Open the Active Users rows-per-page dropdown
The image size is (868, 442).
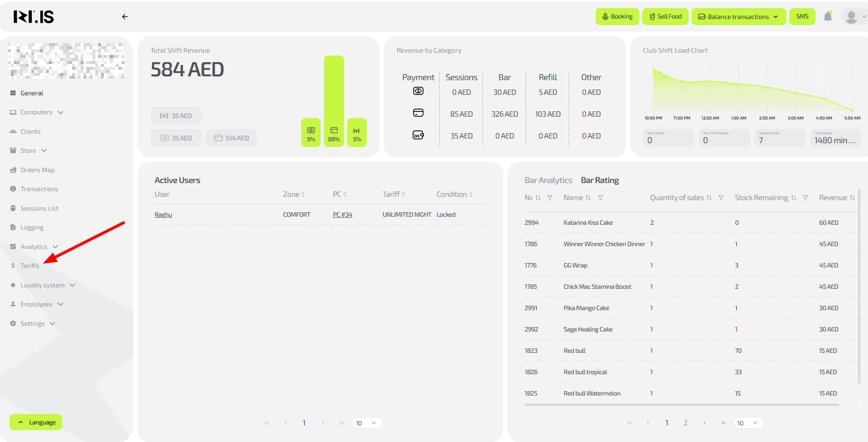[367, 423]
